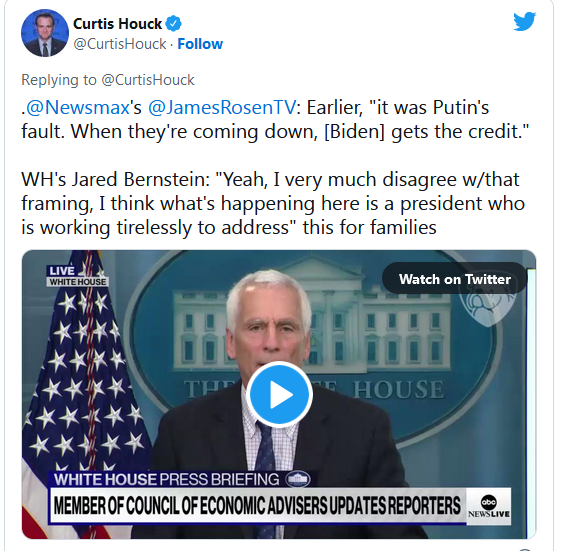This screenshot has height=551, width=564.
Task: Open @CurtisHouck handle beside Follow
Action: [x=120, y=44]
